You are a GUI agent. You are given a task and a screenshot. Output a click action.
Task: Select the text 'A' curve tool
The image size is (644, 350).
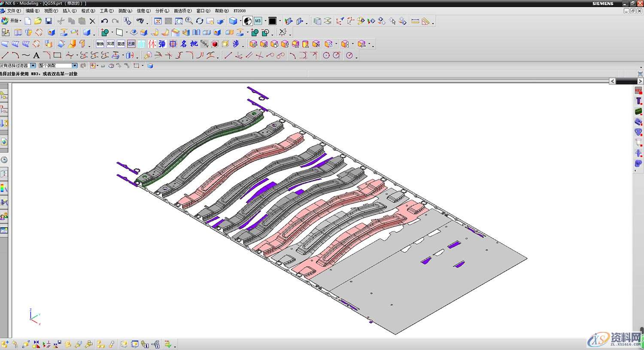click(x=36, y=55)
